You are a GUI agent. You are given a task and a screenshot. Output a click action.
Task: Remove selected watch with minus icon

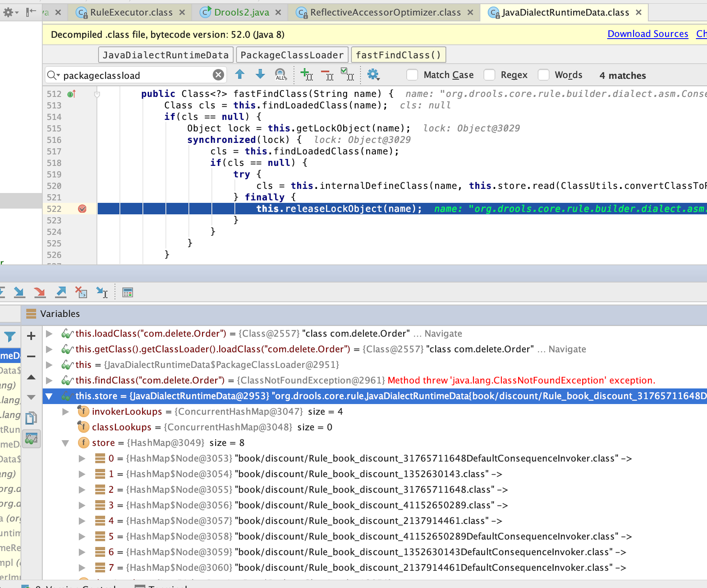point(31,356)
